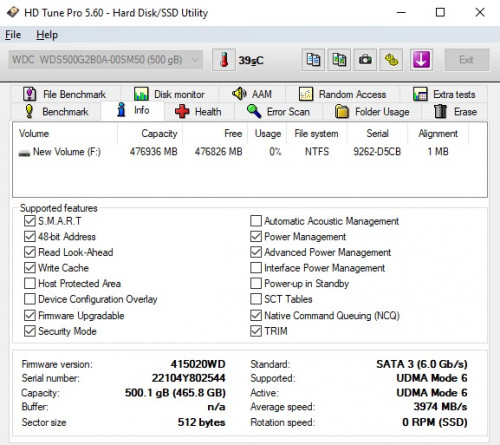
Task: Toggle the S.M.A.R.T checkbox
Action: pos(30,221)
